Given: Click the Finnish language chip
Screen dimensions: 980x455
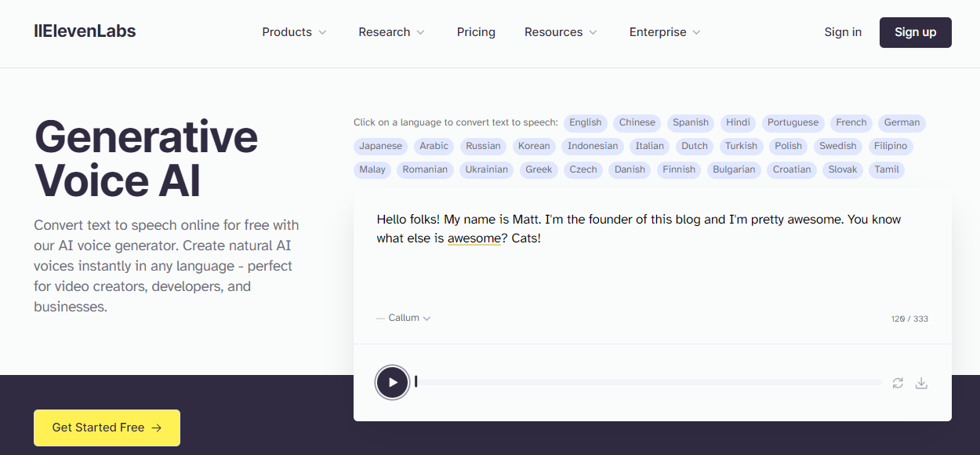Looking at the screenshot, I should 679,169.
